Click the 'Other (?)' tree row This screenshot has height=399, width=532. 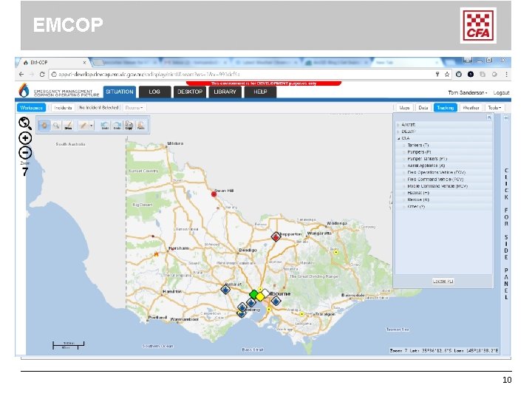click(445, 206)
